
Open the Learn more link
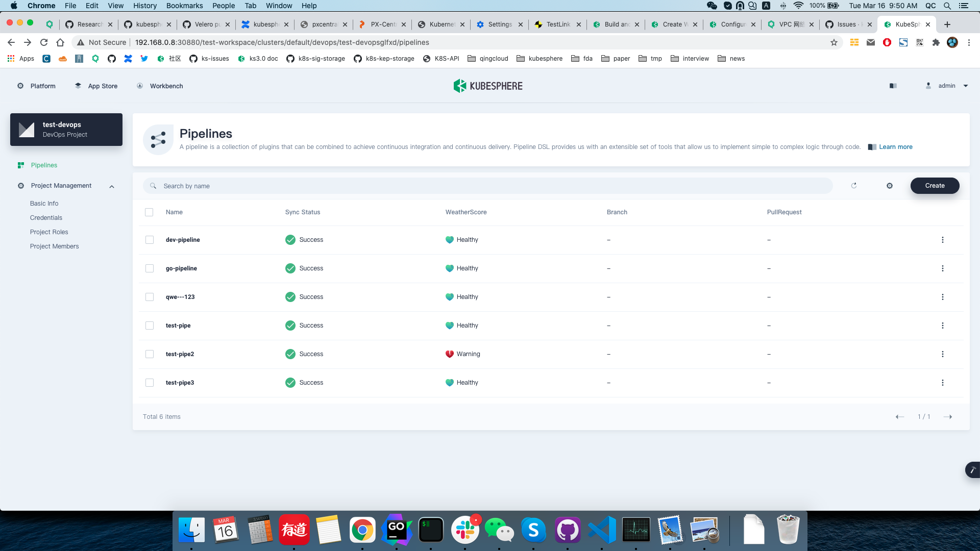pos(895,147)
